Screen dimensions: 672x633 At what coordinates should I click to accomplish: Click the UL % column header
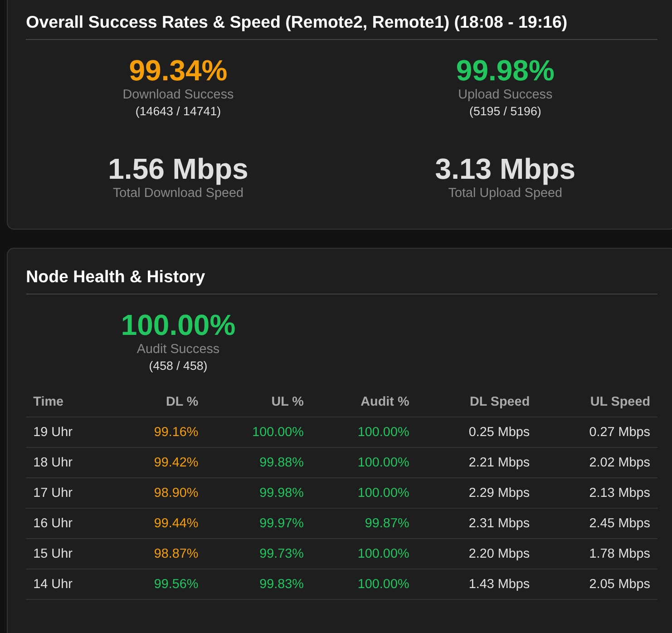287,401
